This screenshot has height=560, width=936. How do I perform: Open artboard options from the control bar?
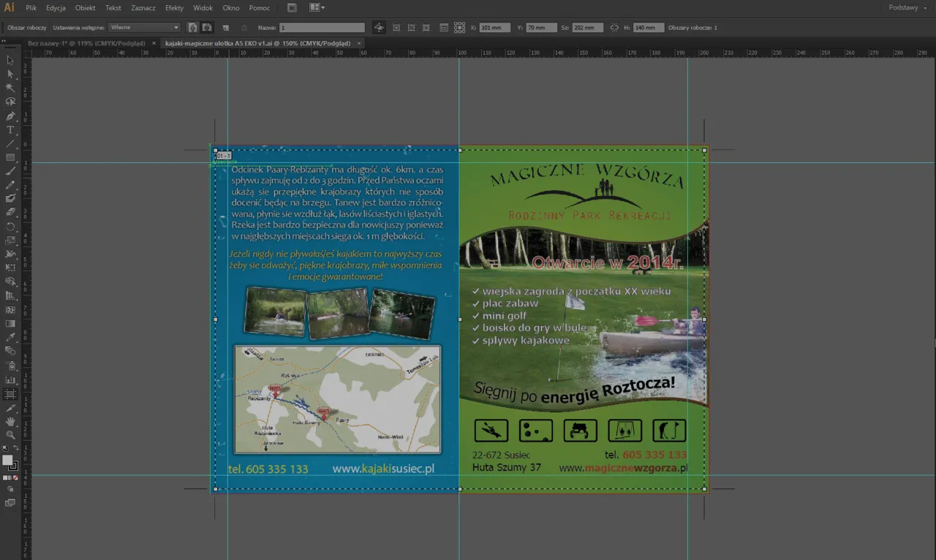[444, 27]
